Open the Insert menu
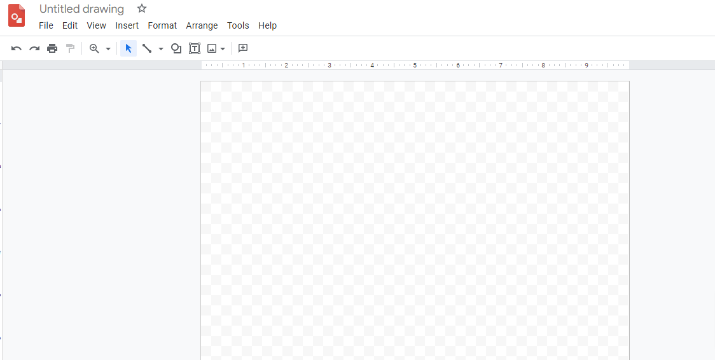Viewport: 715px width, 360px height. pyautogui.click(x=127, y=26)
